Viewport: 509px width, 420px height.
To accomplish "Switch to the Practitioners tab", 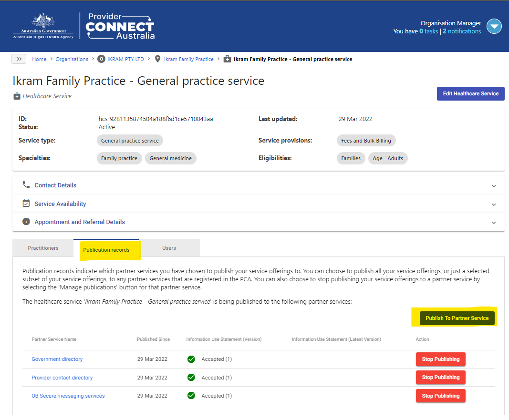I will pyautogui.click(x=42, y=248).
